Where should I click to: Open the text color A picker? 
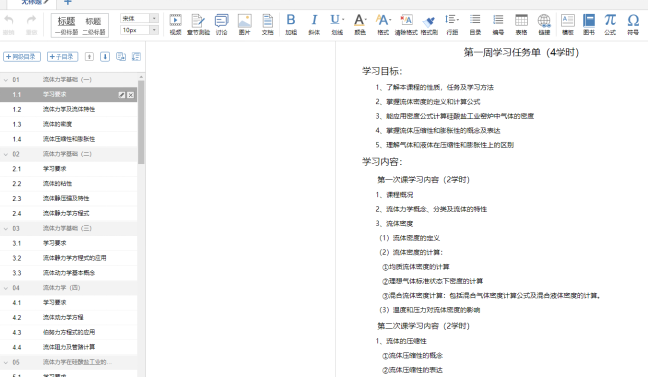(x=360, y=24)
